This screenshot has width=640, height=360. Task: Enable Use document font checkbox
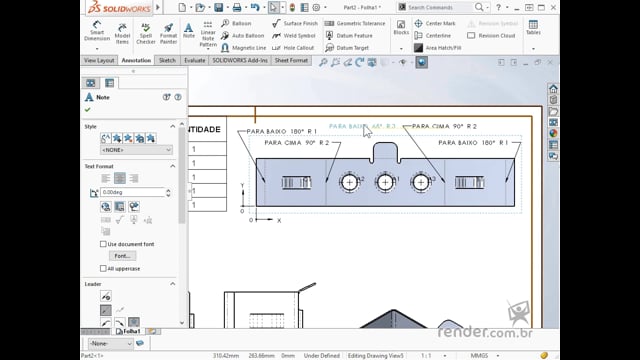[103, 244]
